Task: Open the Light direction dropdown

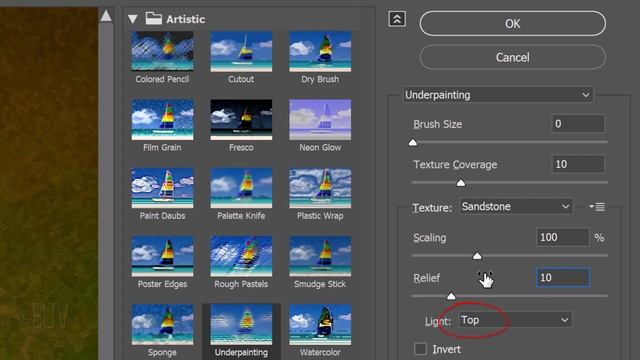Action: pyautogui.click(x=516, y=320)
